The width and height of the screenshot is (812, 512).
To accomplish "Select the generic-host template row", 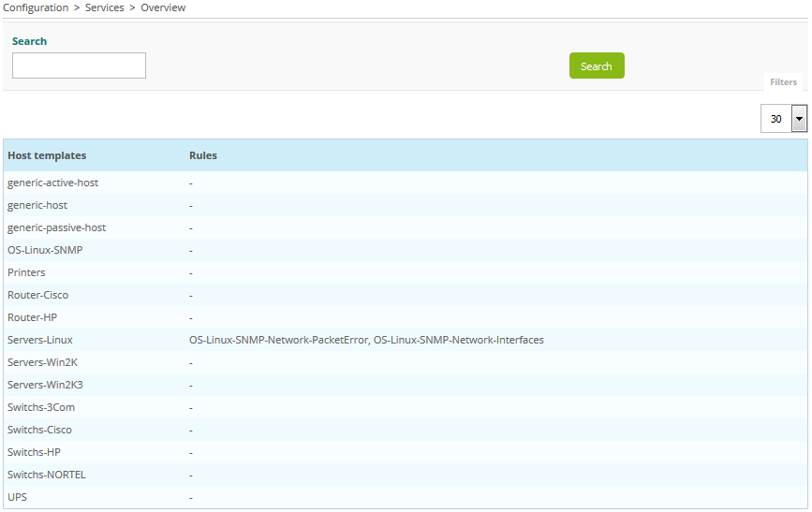I will 37,205.
